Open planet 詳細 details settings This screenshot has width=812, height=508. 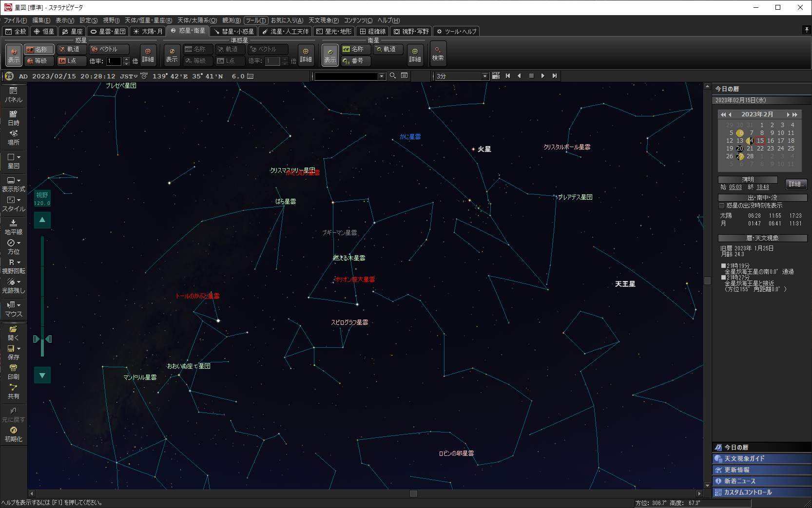(x=148, y=55)
